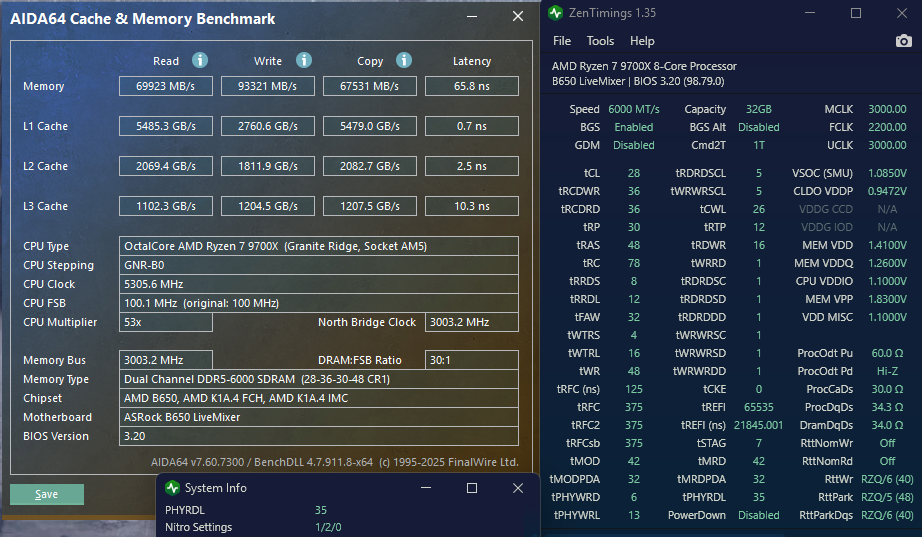Click the ZenTimings app icon in the title bar
Viewport: 922px width, 537px height.
555,13
